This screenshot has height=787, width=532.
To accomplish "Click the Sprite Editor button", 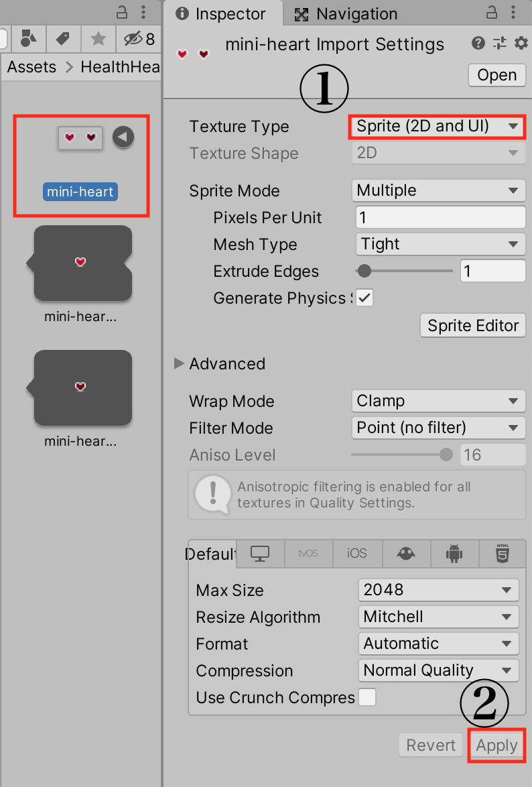I will pos(473,326).
